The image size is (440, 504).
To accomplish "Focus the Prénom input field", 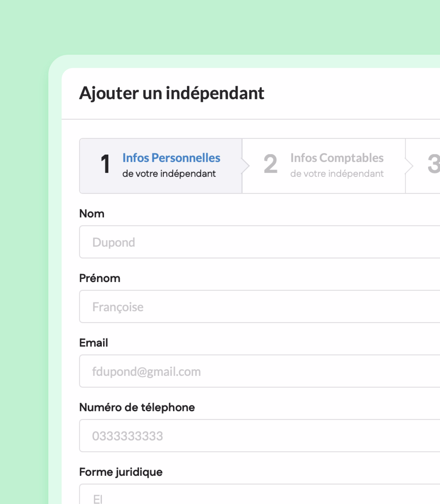I will (260, 306).
